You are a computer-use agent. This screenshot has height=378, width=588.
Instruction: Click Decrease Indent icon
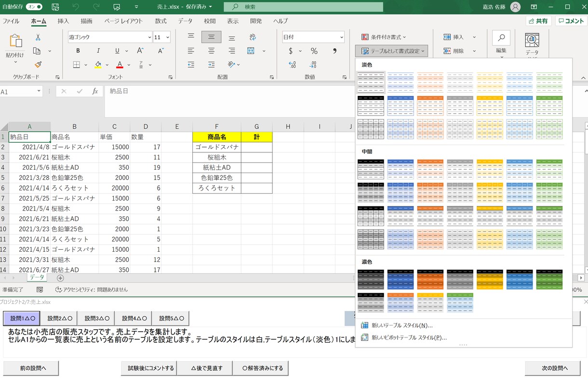pyautogui.click(x=191, y=65)
